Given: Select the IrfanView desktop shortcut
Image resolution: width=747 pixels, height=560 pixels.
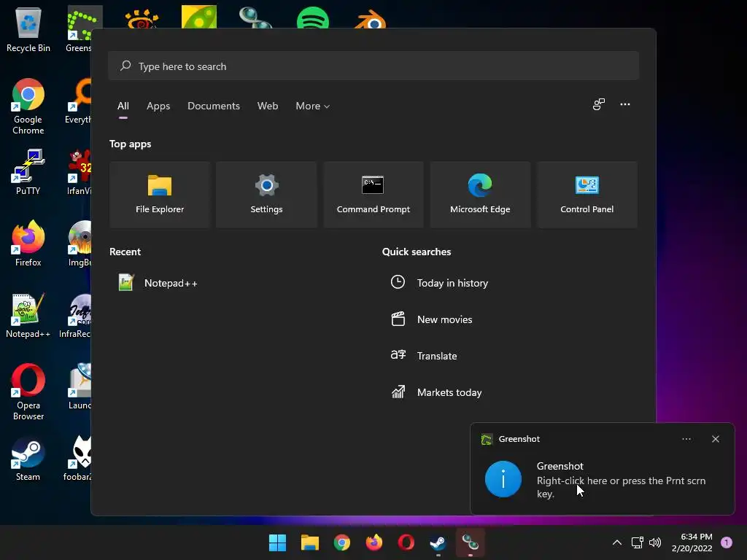Looking at the screenshot, I should click(79, 172).
